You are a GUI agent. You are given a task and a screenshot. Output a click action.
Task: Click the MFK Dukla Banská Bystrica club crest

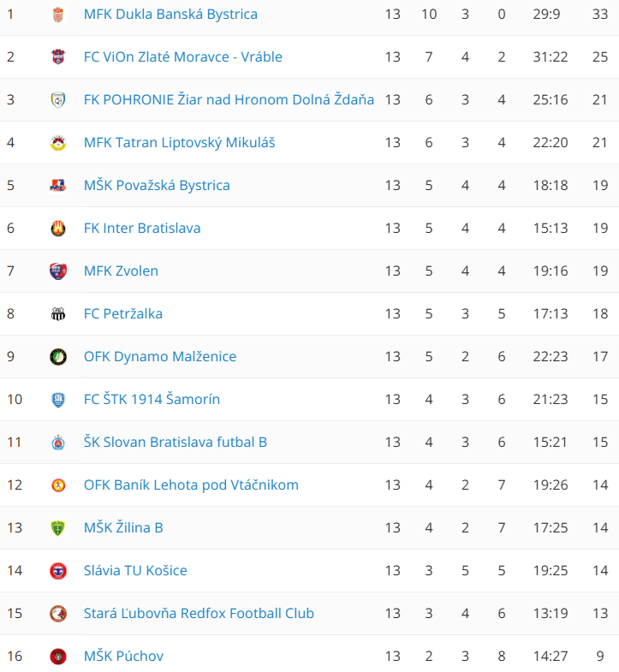pyautogui.click(x=58, y=15)
